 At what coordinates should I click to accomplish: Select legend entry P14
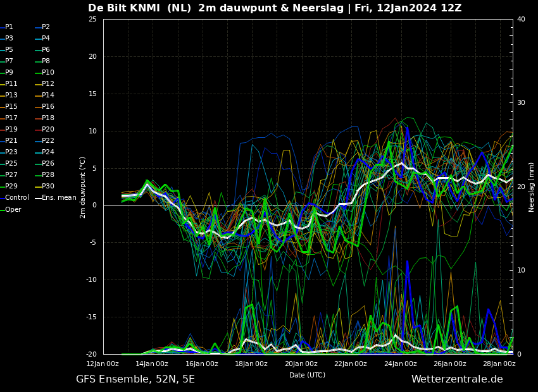tap(44, 95)
